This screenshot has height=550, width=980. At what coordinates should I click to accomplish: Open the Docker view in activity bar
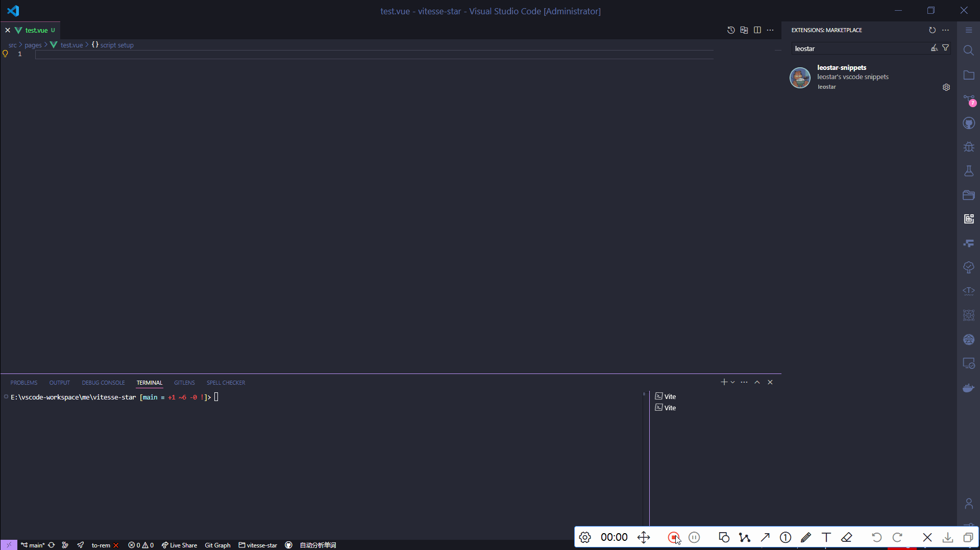(x=968, y=388)
